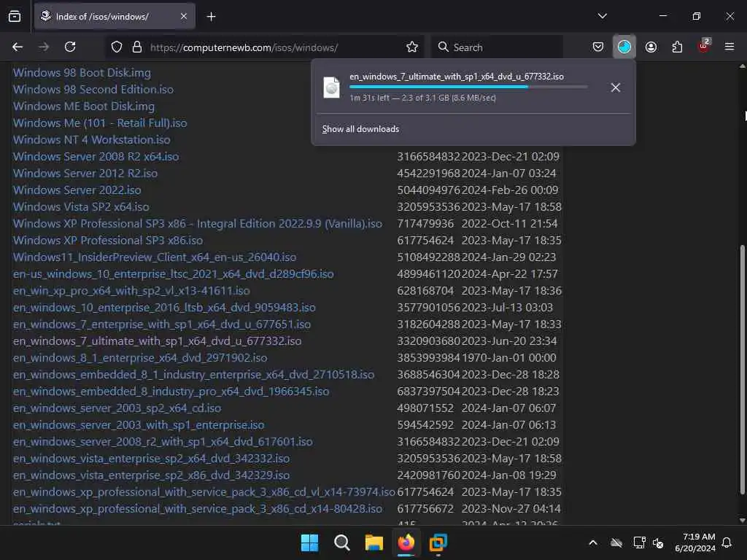Open XP Professional SP3 Integral Edition link
This screenshot has width=747, height=560.
[198, 223]
